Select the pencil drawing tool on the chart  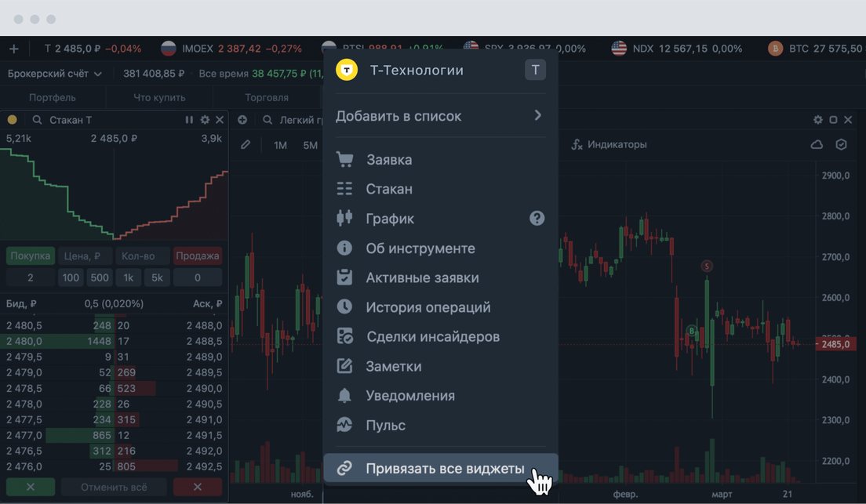[246, 145]
